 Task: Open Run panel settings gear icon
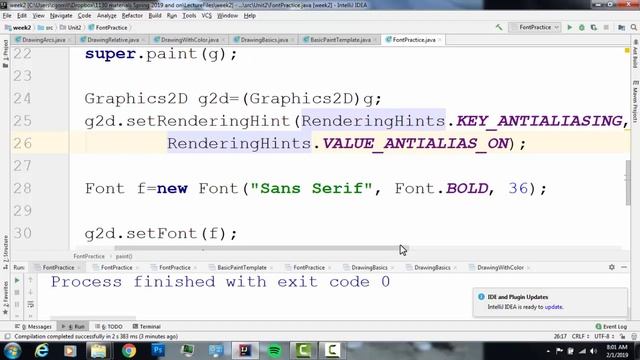coord(611,267)
